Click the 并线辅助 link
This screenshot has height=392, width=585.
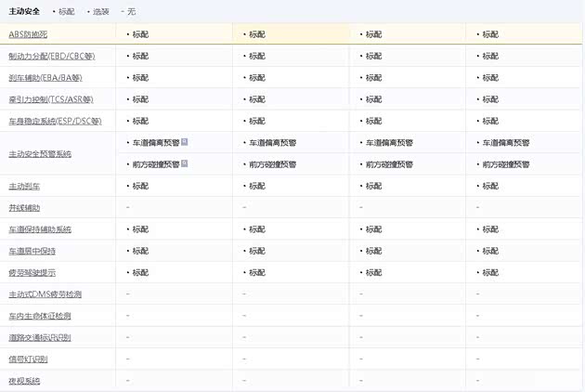point(26,207)
